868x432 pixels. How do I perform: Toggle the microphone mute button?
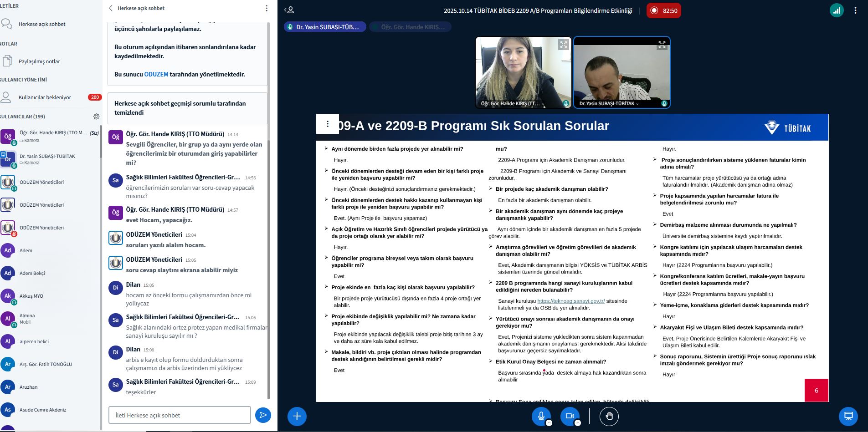tap(541, 416)
